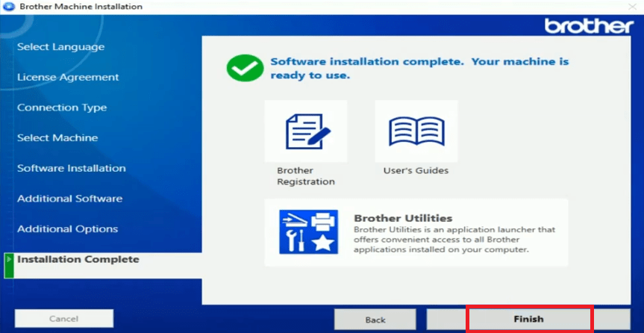
Task: Open the Brother Registration icon
Action: tap(306, 131)
